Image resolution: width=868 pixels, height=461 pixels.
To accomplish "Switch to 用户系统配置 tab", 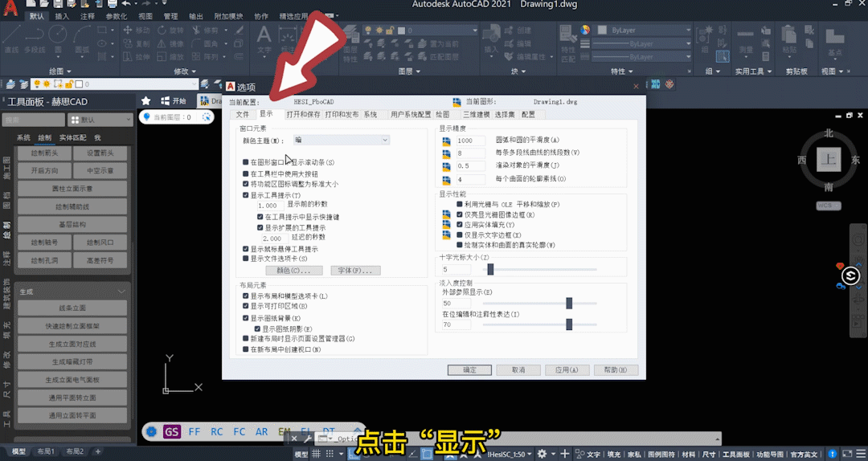I will [410, 115].
